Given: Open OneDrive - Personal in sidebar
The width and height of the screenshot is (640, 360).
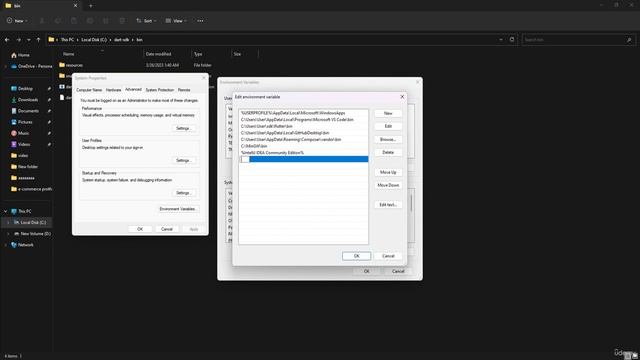Looking at the screenshot, I should pos(32,66).
